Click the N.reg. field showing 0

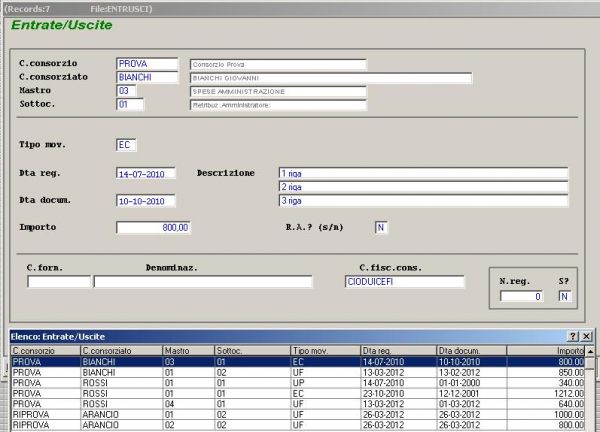point(522,296)
